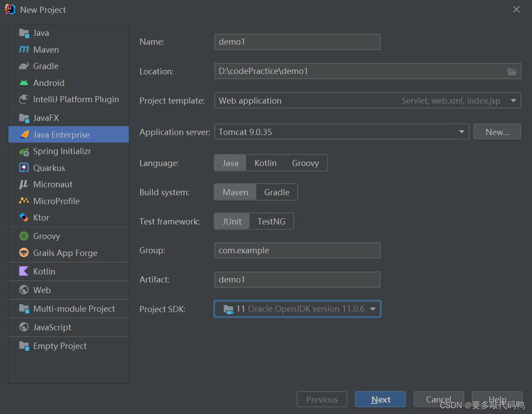Click the Multi-module Project folder icon
The width and height of the screenshot is (532, 414).
coord(24,309)
